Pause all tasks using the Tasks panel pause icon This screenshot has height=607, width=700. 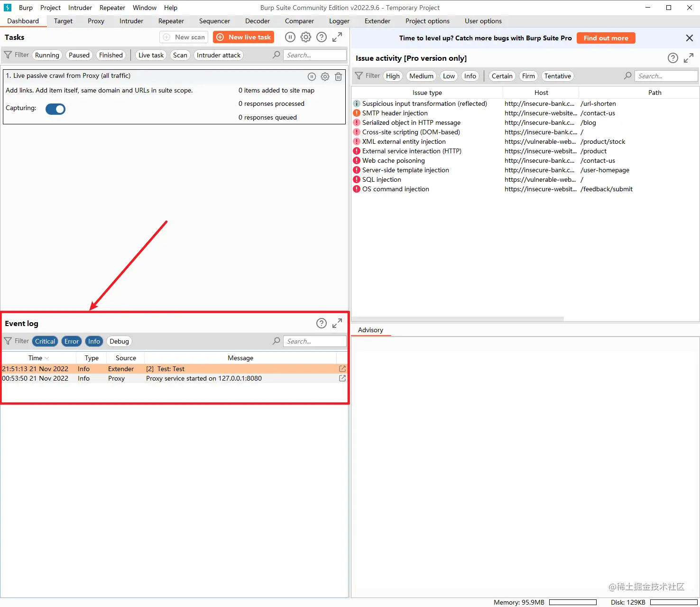tap(290, 37)
